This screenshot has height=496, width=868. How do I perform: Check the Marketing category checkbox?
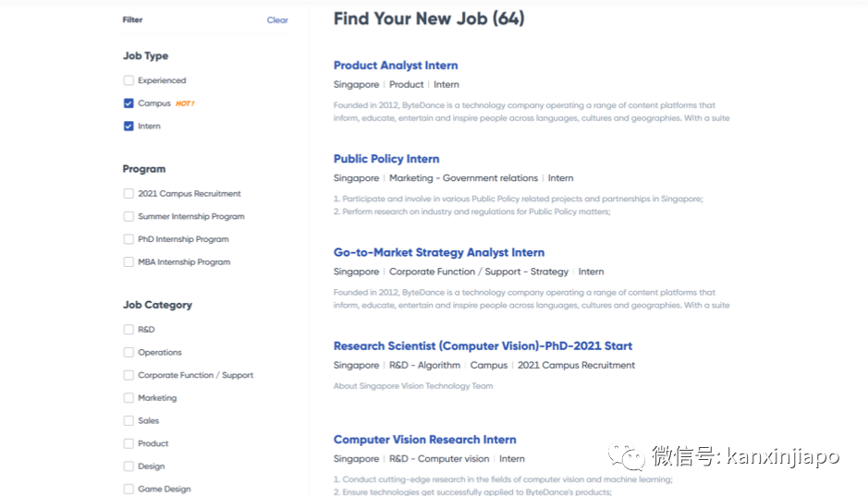[128, 398]
